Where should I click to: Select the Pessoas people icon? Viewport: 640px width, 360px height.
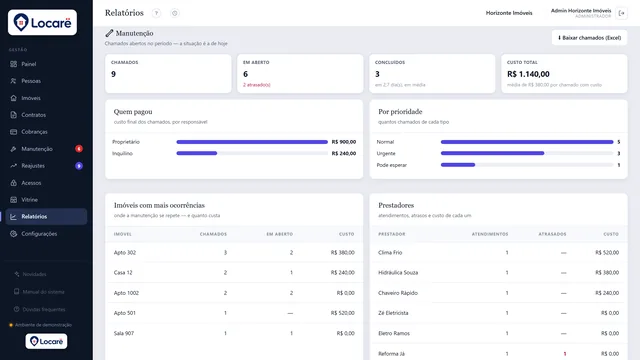tap(13, 81)
